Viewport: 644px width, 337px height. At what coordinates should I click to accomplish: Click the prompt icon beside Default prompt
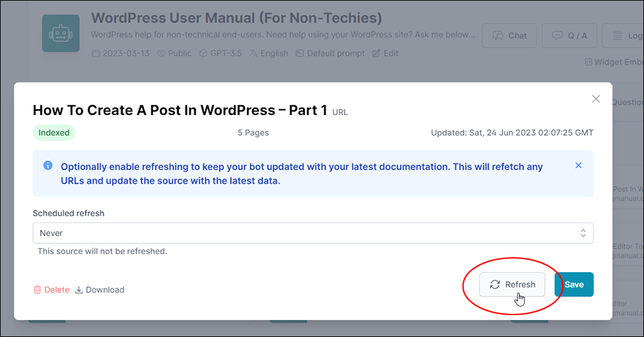[x=300, y=53]
